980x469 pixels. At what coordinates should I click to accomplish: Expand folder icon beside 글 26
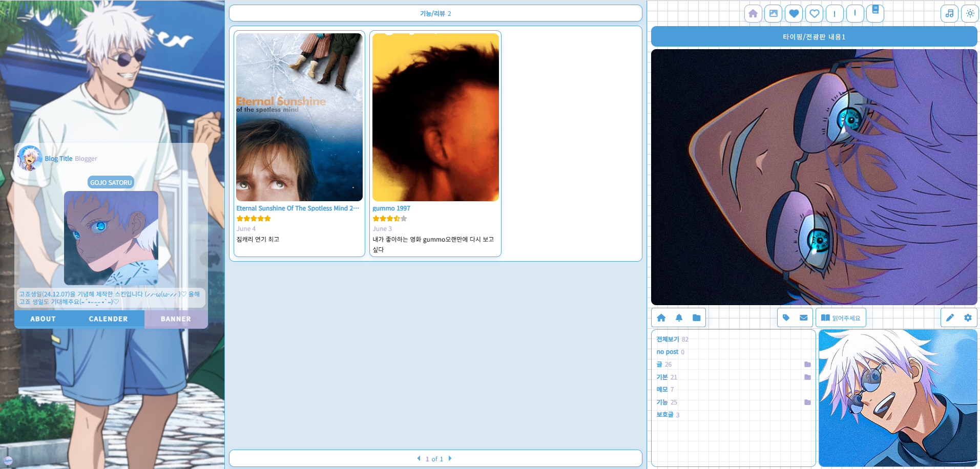coord(807,365)
